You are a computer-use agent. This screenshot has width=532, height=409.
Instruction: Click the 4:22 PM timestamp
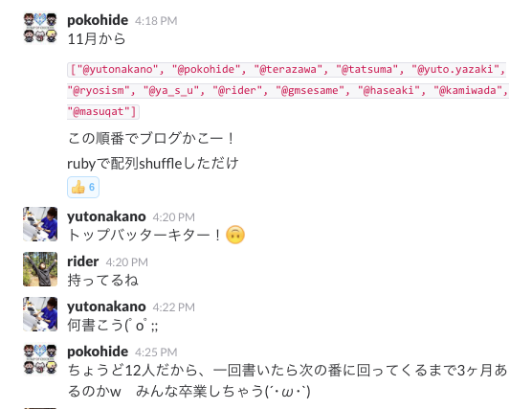point(174,307)
